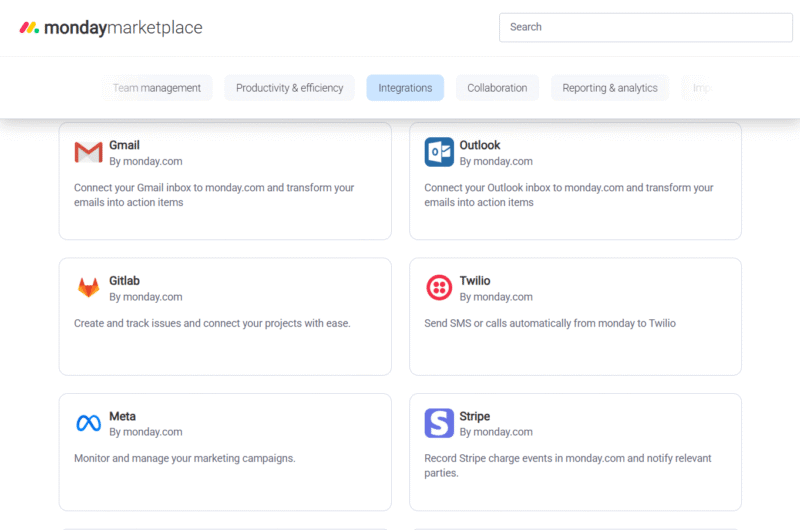Select the Team management category tab
Image resolution: width=800 pixels, height=530 pixels.
pos(157,88)
